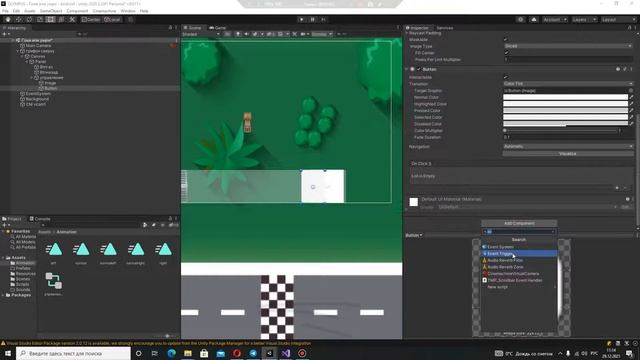The width and height of the screenshot is (640, 360).
Task: Open the Layers dropdown
Action: coord(584,20)
